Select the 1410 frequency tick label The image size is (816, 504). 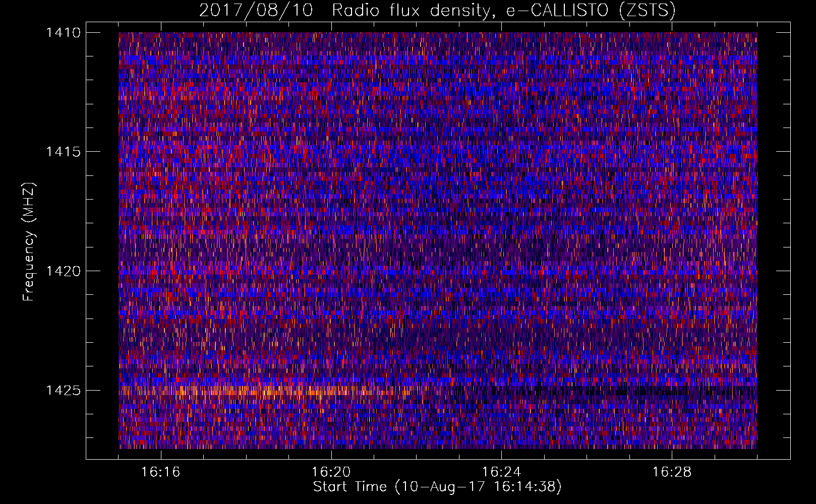tap(63, 33)
